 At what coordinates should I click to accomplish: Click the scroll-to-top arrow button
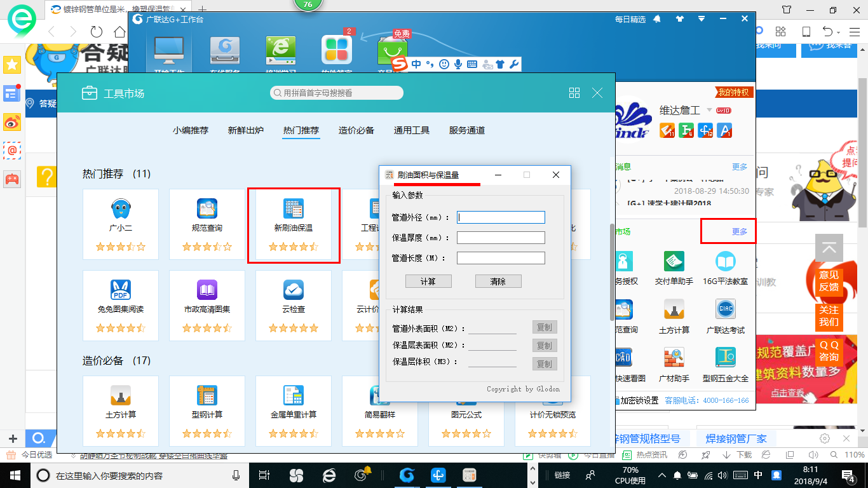coord(829,248)
